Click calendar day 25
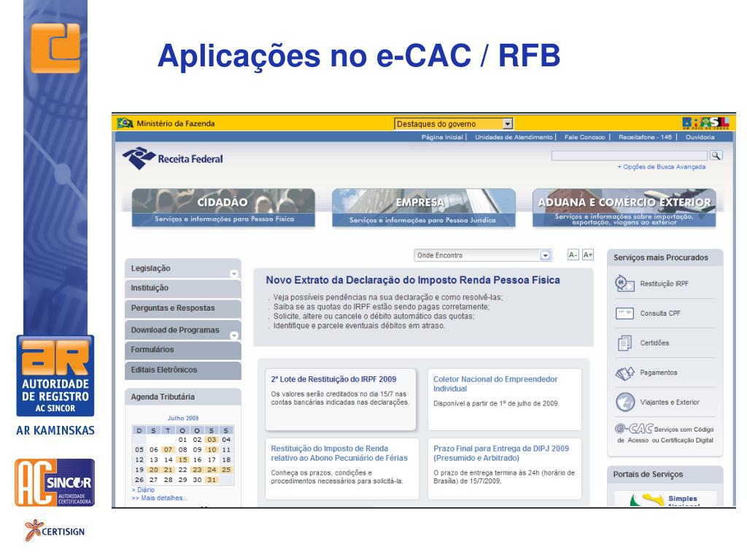The height and width of the screenshot is (560, 747). pyautogui.click(x=226, y=470)
